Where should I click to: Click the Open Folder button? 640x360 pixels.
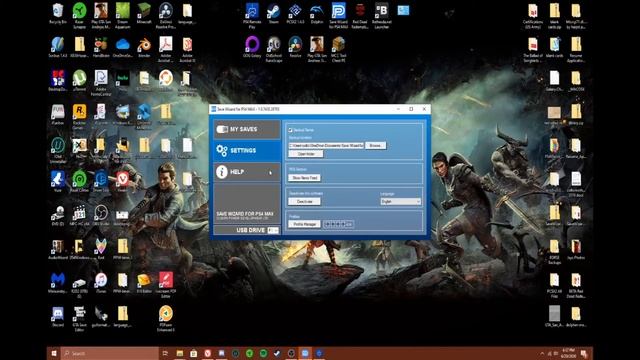pyautogui.click(x=306, y=154)
